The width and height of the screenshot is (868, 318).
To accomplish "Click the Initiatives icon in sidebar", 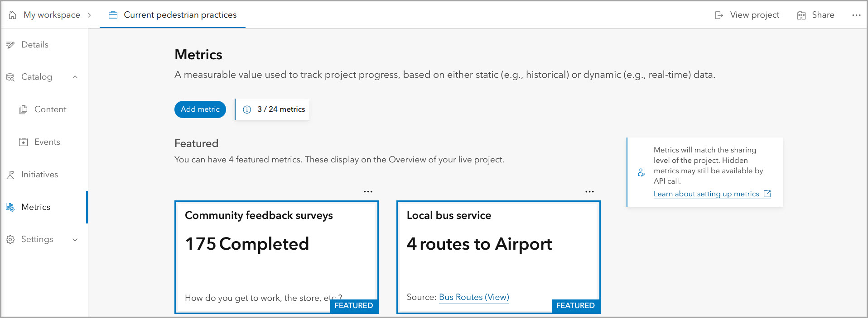I will (10, 175).
